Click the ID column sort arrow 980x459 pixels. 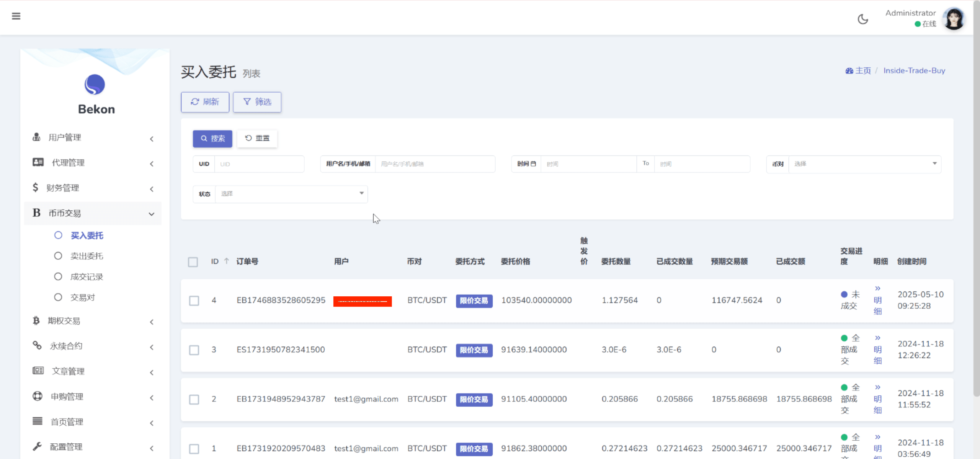point(227,261)
